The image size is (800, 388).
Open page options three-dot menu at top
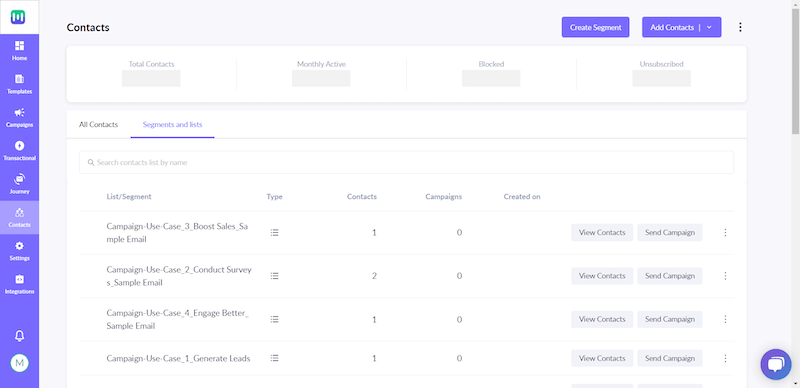click(x=740, y=27)
